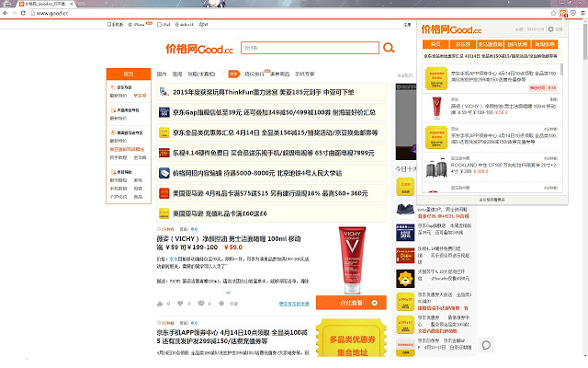Click the comment bubble icon on VICHY post
The image size is (588, 368).
pos(201,304)
